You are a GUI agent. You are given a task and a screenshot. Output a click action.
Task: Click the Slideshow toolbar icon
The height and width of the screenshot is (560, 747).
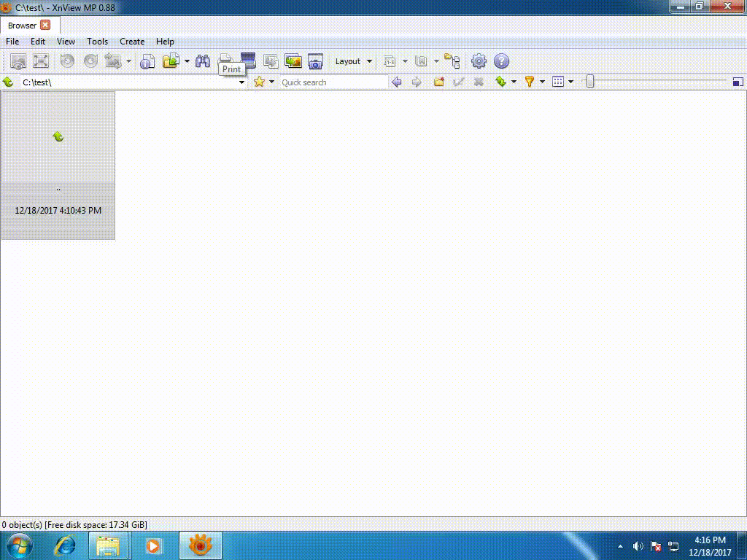[293, 61]
